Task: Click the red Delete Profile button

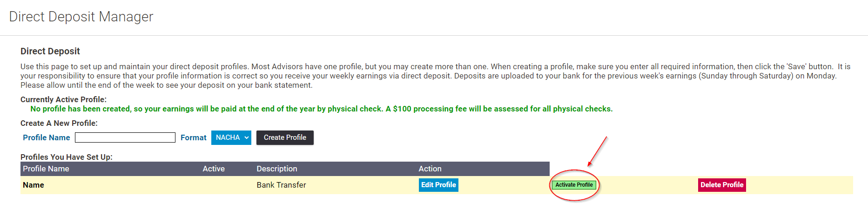Action: (721, 185)
